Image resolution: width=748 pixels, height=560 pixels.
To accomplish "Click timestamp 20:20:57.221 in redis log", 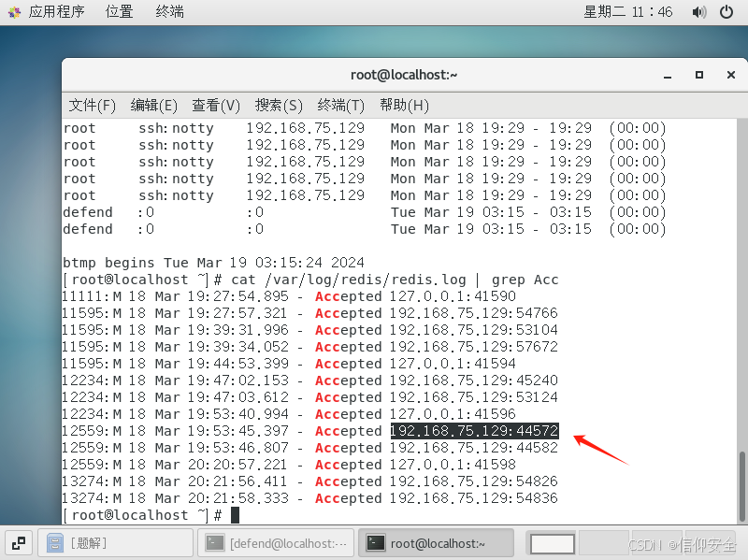I will coord(237,464).
